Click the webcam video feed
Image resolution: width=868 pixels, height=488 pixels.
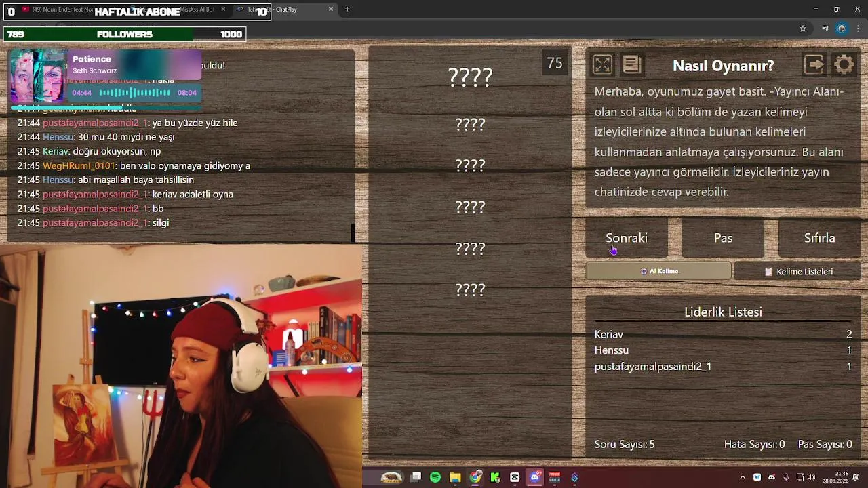click(181, 366)
